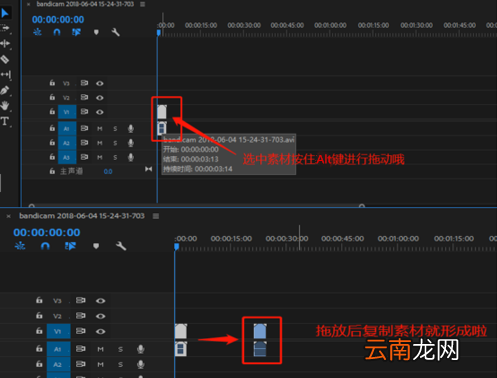Image resolution: width=497 pixels, height=378 pixels.
Task: Select lower bandicam 2018-06-04 sequence tab
Action: [x=82, y=216]
